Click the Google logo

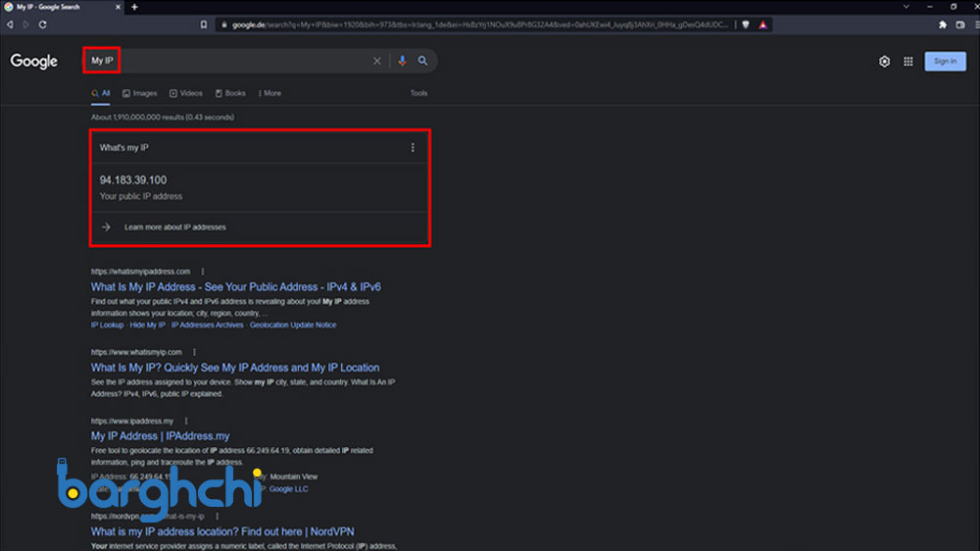coord(34,61)
